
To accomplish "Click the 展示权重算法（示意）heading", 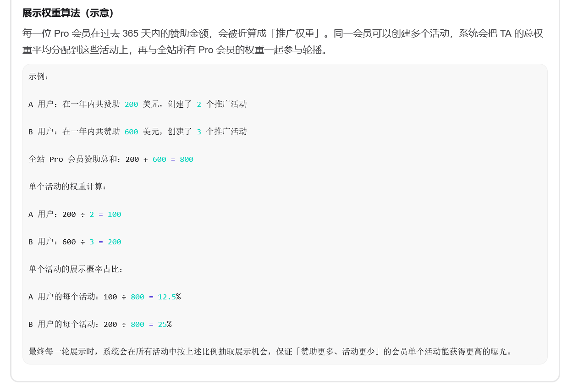I will coord(69,13).
